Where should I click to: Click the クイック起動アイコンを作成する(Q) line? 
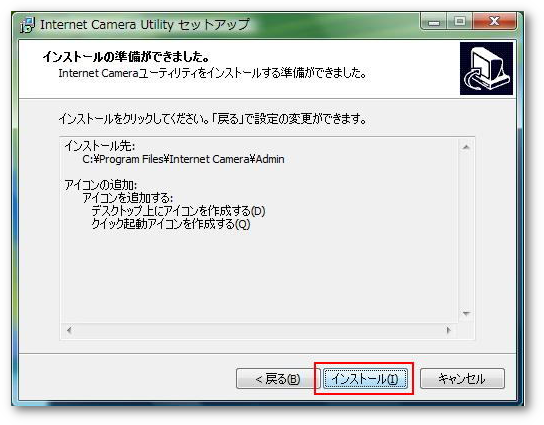170,224
